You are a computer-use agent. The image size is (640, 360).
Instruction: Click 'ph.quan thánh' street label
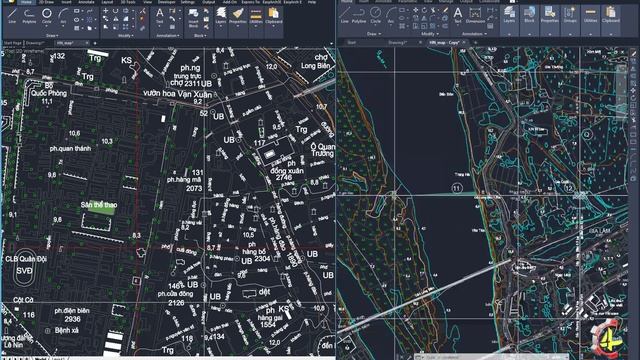[x=70, y=149]
